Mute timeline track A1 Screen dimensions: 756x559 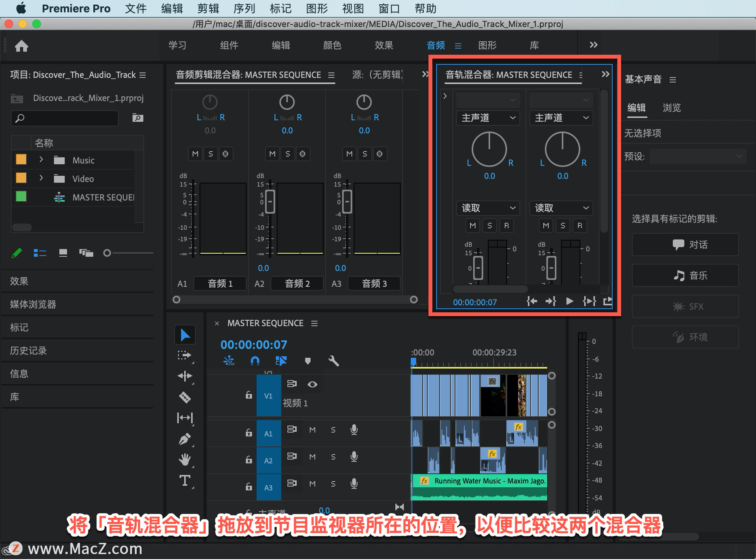tap(312, 430)
